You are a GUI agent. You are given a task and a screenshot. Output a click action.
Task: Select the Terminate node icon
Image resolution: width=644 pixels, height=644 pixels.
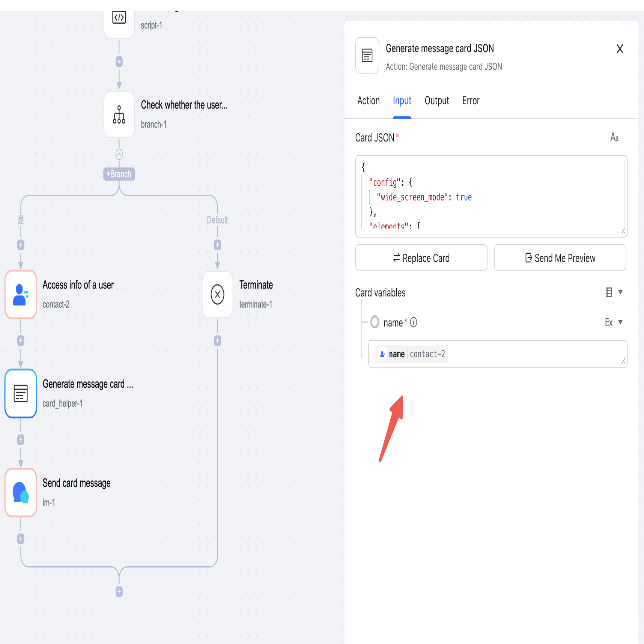[x=217, y=295]
